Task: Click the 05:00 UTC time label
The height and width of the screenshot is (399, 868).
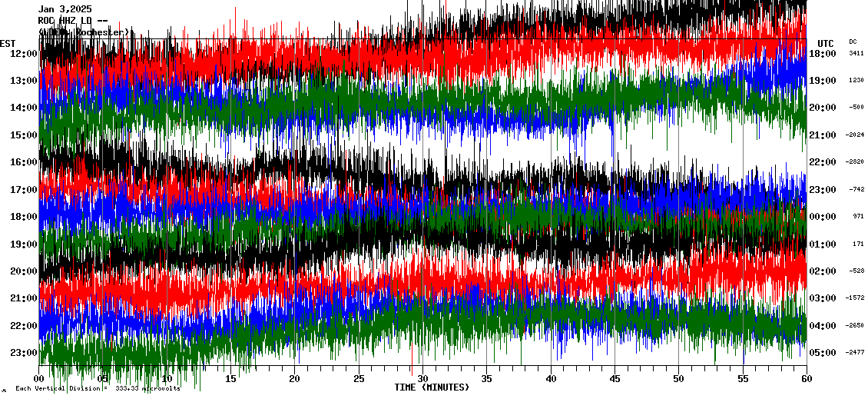Action: 823,353
